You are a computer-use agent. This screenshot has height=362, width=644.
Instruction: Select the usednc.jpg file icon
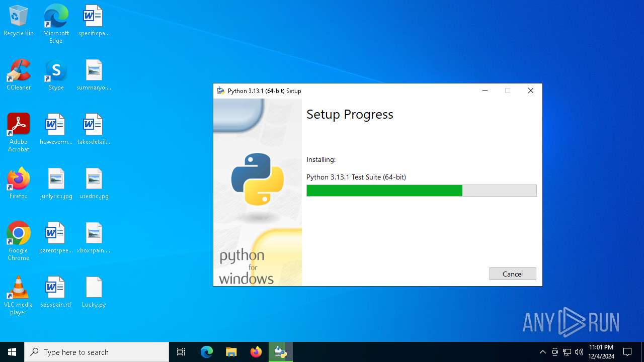tap(94, 184)
